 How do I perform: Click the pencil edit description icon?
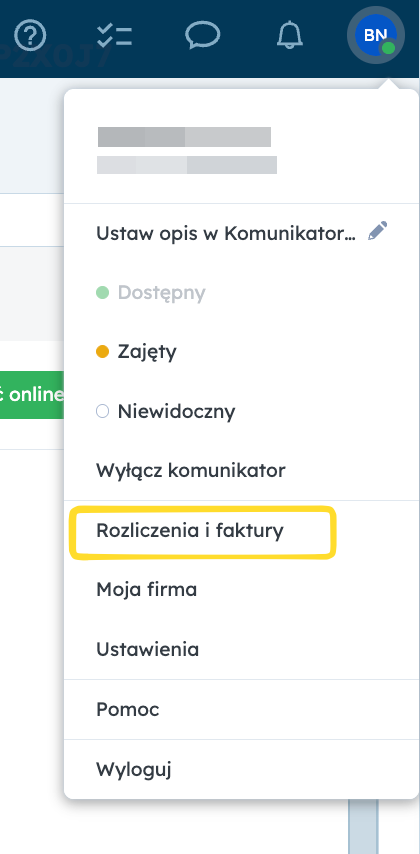click(378, 231)
